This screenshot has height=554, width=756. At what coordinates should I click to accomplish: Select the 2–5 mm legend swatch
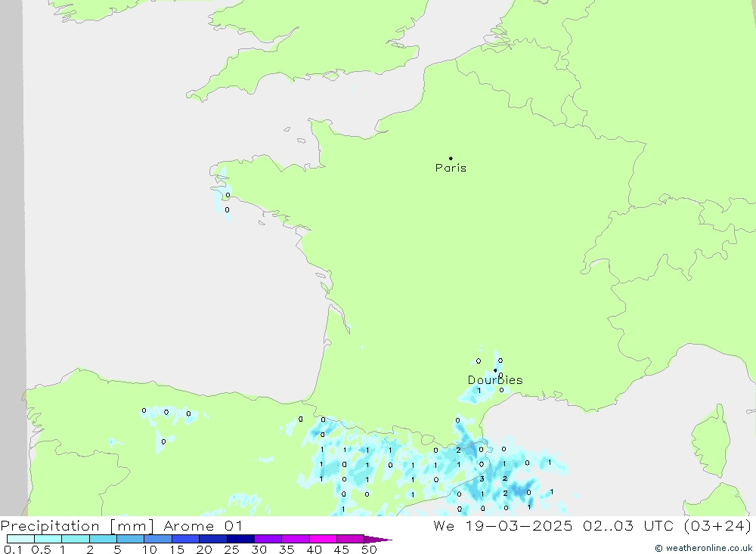[x=103, y=539]
